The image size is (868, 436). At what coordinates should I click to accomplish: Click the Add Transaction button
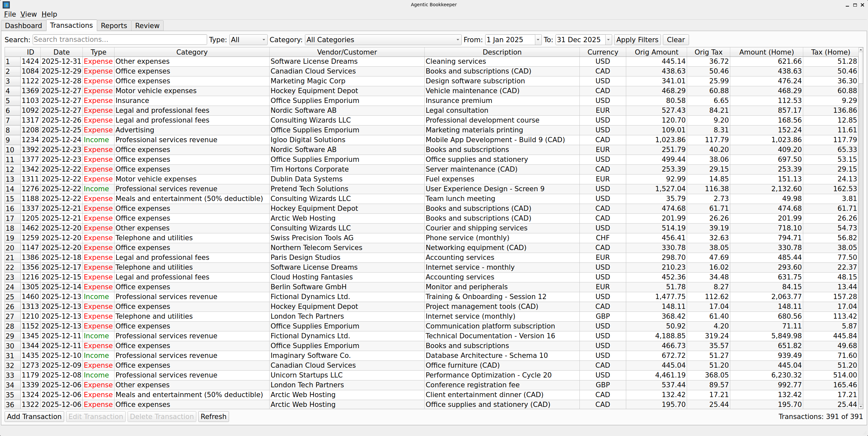point(34,416)
